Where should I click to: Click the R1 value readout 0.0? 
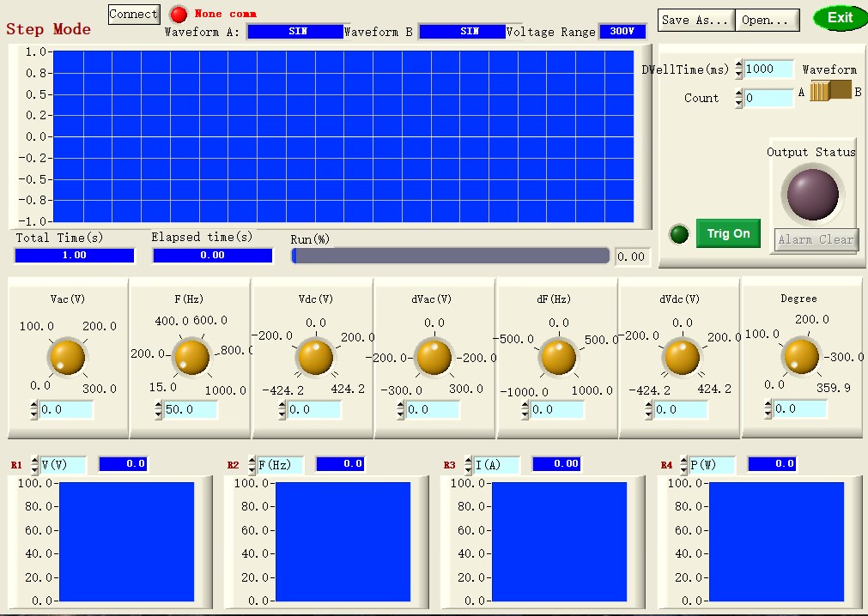point(124,464)
